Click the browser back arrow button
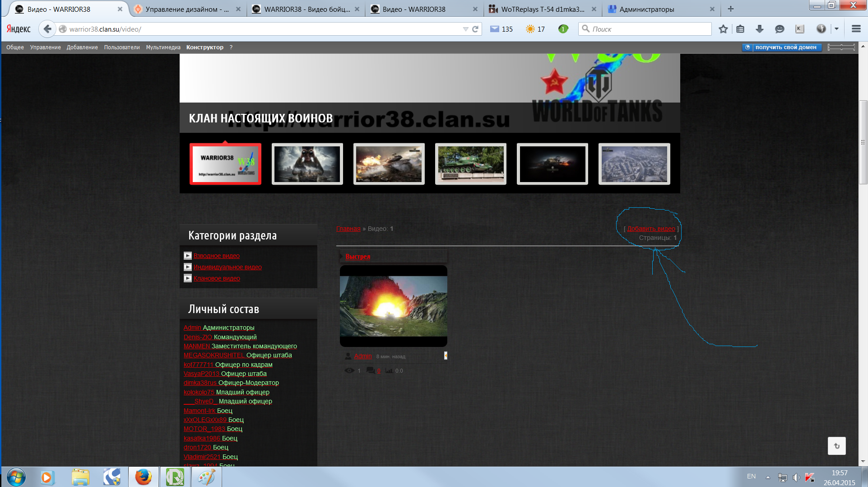Image resolution: width=868 pixels, height=487 pixels. [x=47, y=29]
